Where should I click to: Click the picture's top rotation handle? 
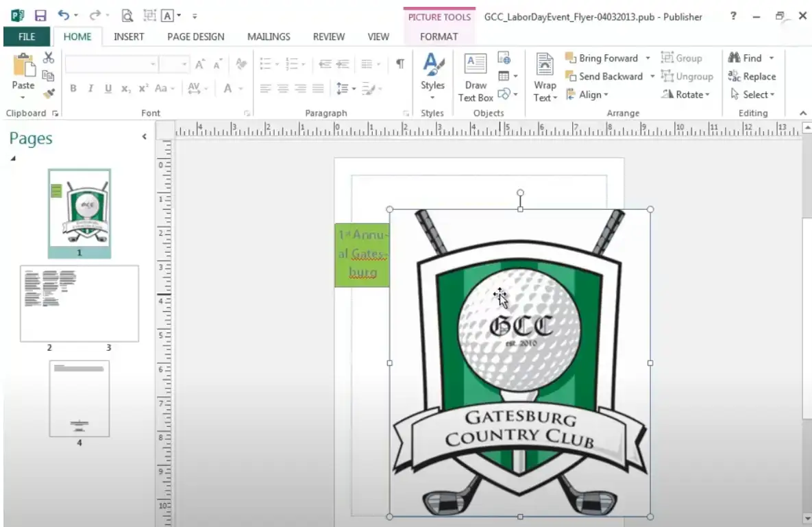click(520, 193)
